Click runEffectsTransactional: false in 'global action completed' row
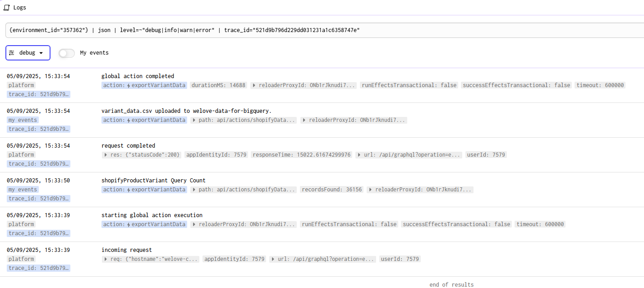The image size is (644, 288). coord(409,85)
